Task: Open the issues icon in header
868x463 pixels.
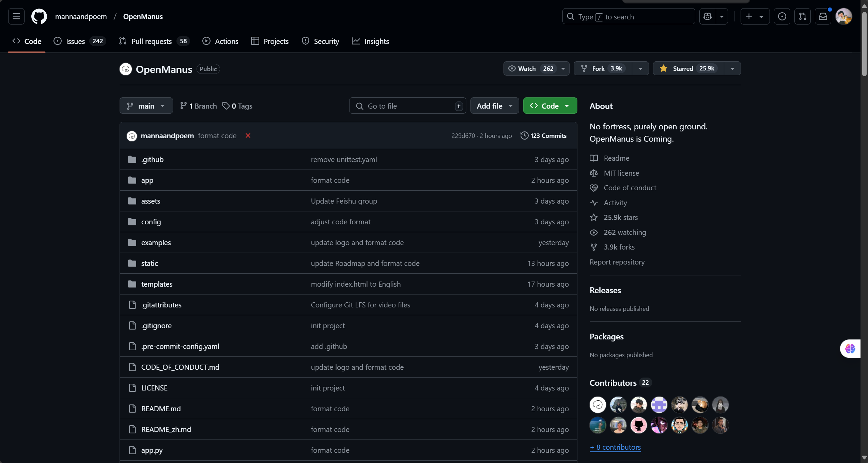Action: (x=782, y=16)
